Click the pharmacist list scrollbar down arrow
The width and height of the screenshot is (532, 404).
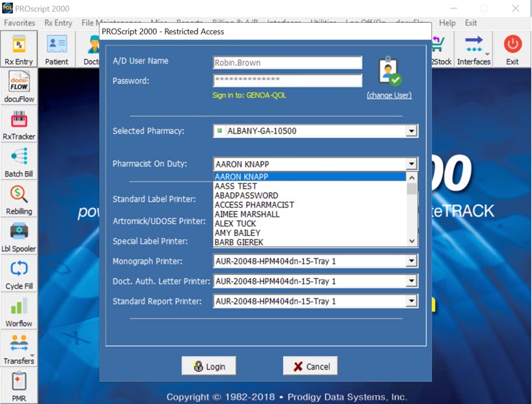(411, 241)
